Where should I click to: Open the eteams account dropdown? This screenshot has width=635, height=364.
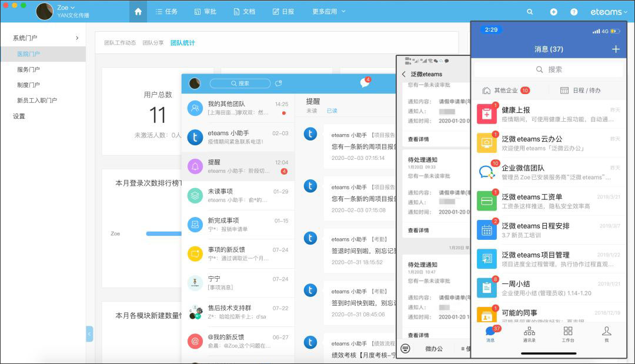click(x=609, y=12)
